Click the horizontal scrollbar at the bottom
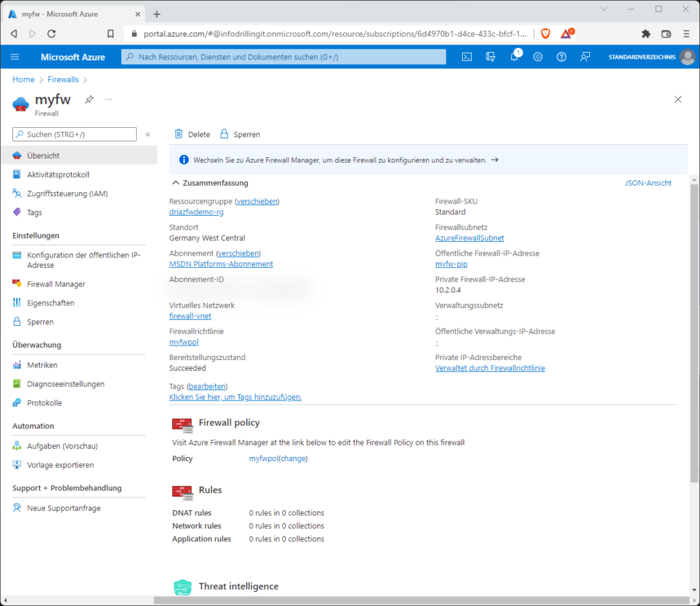700x606 pixels. tap(421, 601)
